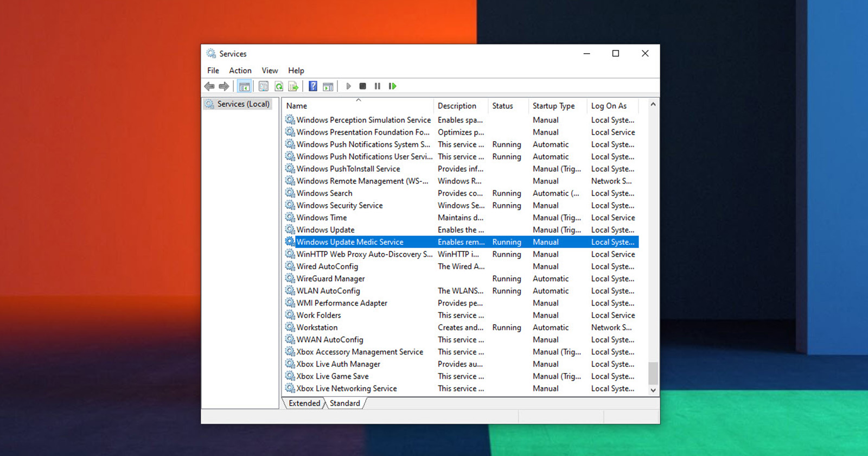Open the Help menu
This screenshot has width=868, height=456.
point(296,71)
